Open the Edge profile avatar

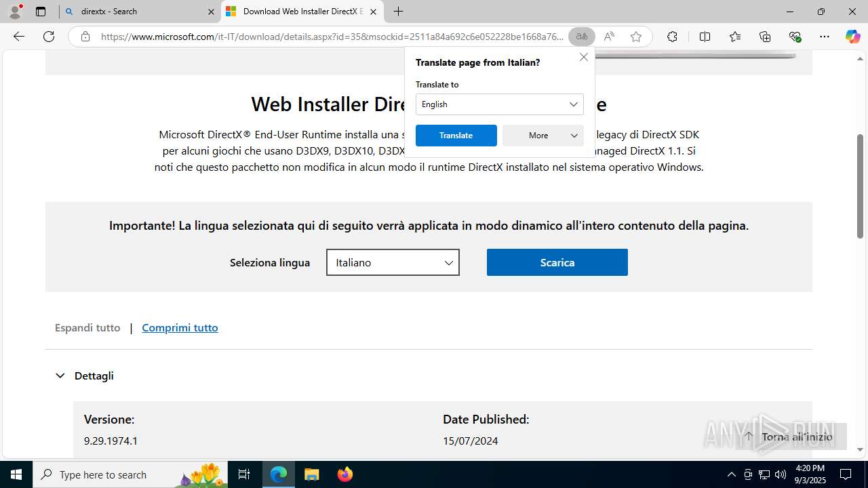tap(15, 12)
